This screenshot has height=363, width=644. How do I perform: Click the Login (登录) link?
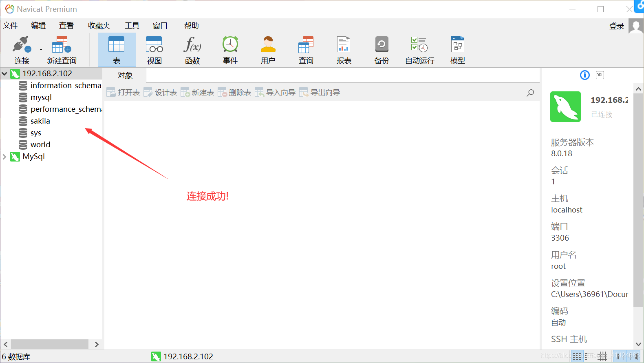(x=617, y=26)
